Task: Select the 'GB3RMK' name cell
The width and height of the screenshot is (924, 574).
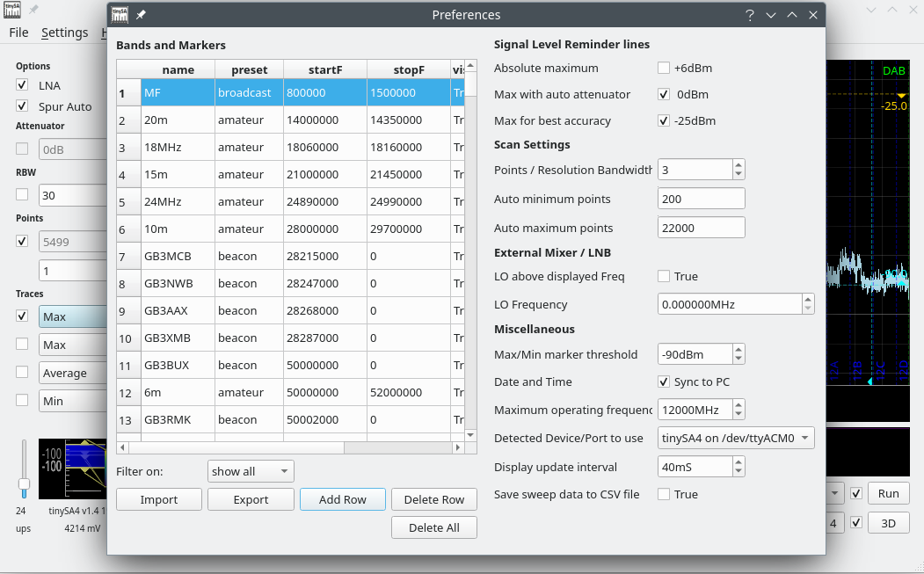Action: click(x=178, y=419)
